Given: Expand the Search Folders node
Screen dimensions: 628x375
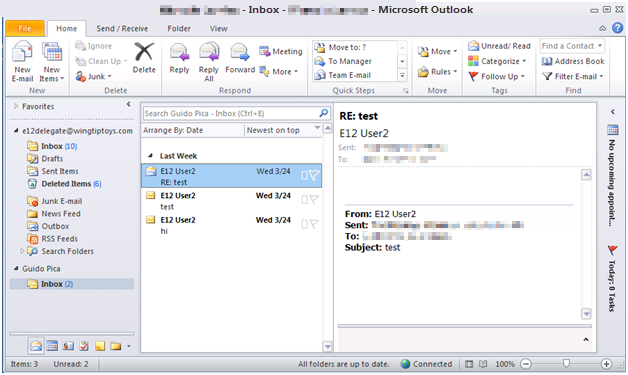Looking at the screenshot, I should [22, 251].
